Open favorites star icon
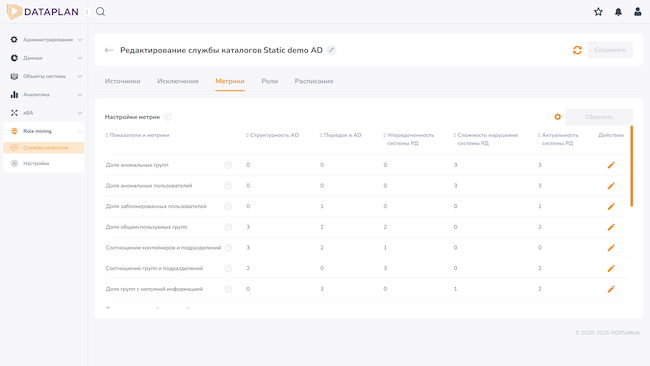The height and width of the screenshot is (366, 650). click(598, 12)
